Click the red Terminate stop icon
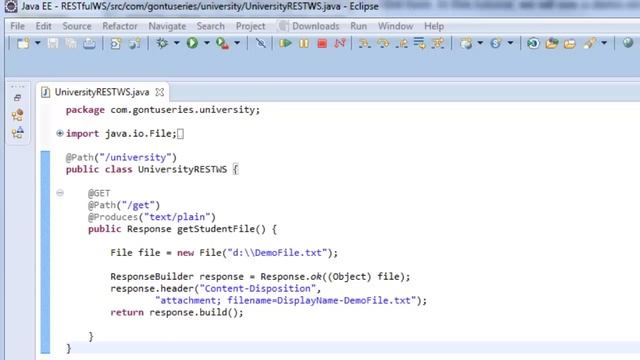Viewport: 640px width, 360px height. click(322, 43)
